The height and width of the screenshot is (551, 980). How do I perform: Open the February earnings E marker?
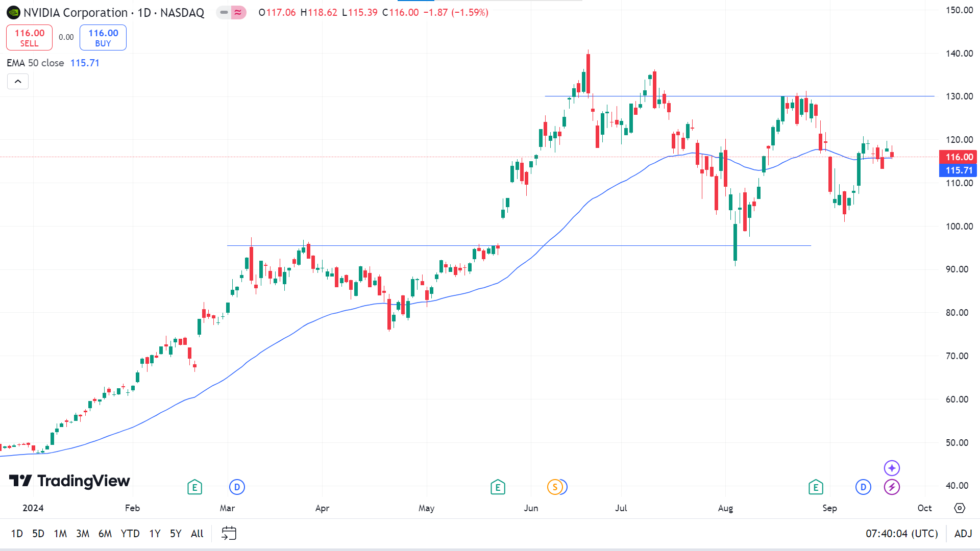coord(194,487)
